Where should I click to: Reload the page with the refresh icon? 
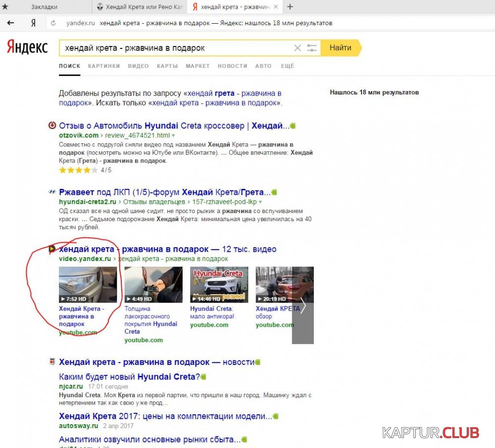(53, 23)
